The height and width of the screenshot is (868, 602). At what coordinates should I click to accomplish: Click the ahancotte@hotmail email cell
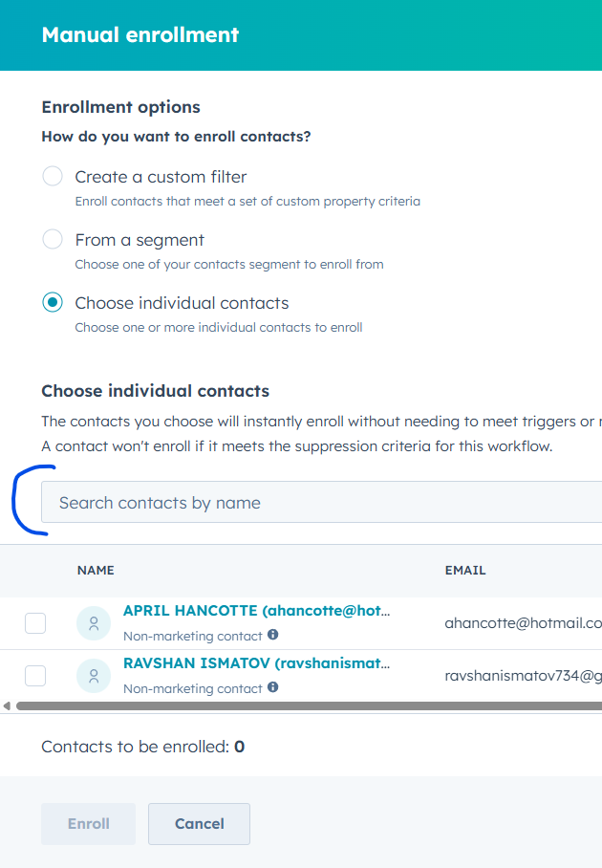tap(522, 623)
